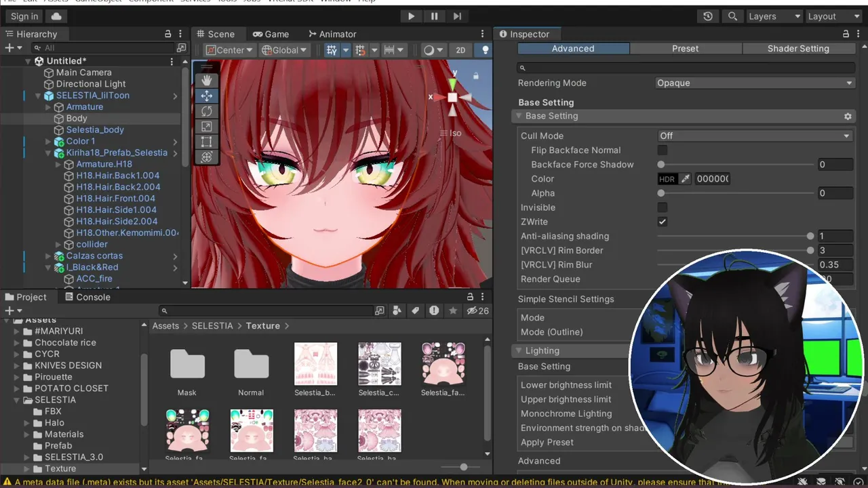Expand the Lighting foldout
This screenshot has height=488, width=868.
[519, 350]
